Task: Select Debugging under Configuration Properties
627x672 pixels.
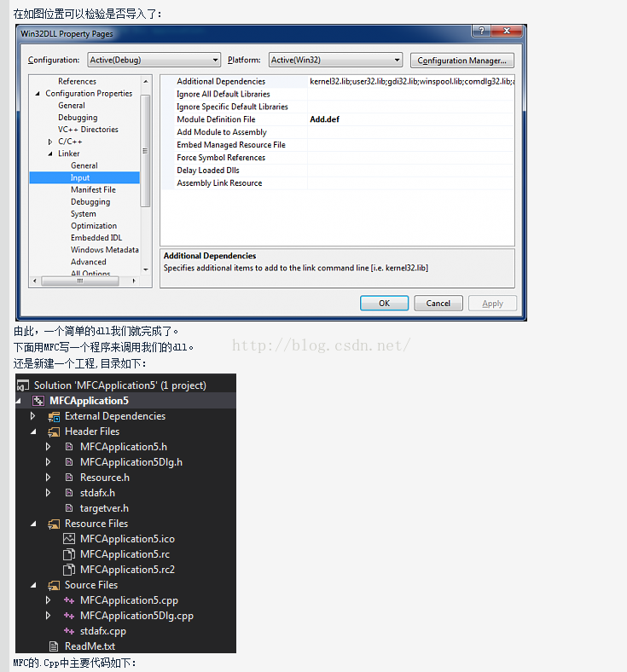Action: [x=78, y=118]
